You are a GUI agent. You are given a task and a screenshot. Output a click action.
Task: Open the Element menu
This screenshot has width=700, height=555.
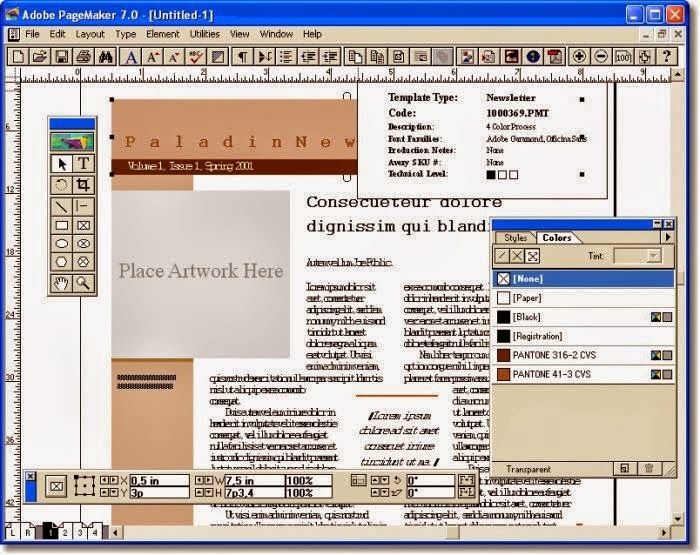[162, 34]
